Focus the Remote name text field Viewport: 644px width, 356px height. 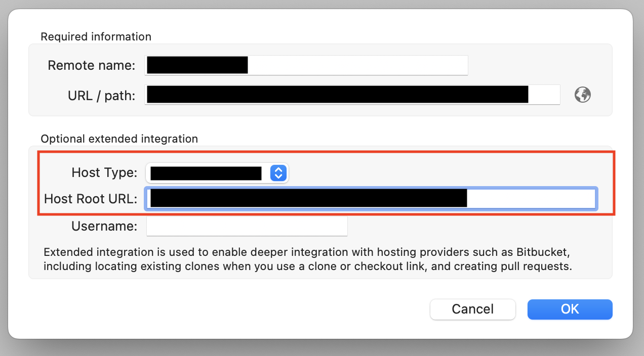point(306,65)
